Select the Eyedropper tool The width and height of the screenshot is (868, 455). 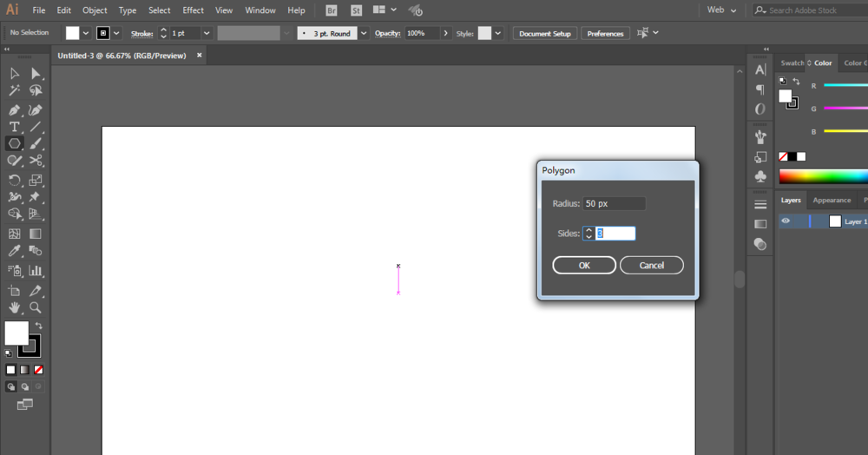coord(15,251)
